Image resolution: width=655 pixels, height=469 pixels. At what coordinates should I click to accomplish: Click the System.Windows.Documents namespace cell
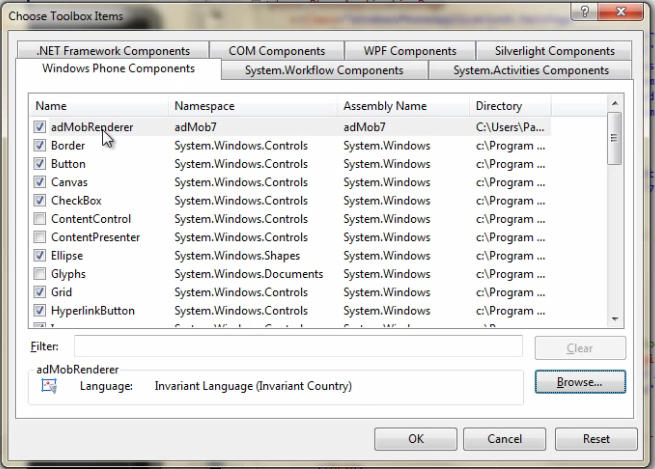tap(249, 274)
